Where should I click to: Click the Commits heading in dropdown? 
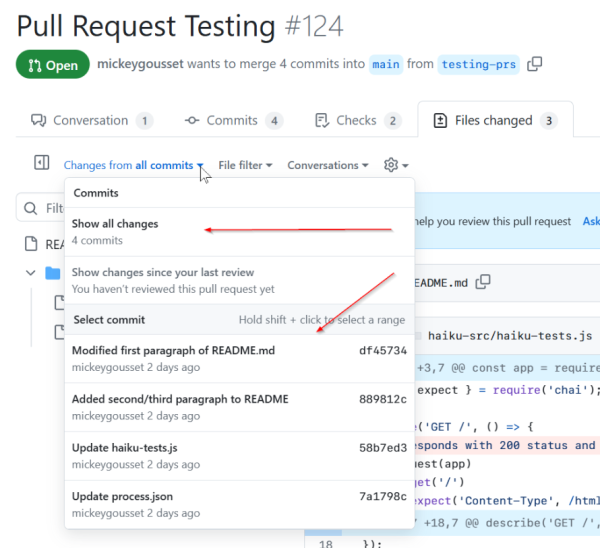[96, 193]
